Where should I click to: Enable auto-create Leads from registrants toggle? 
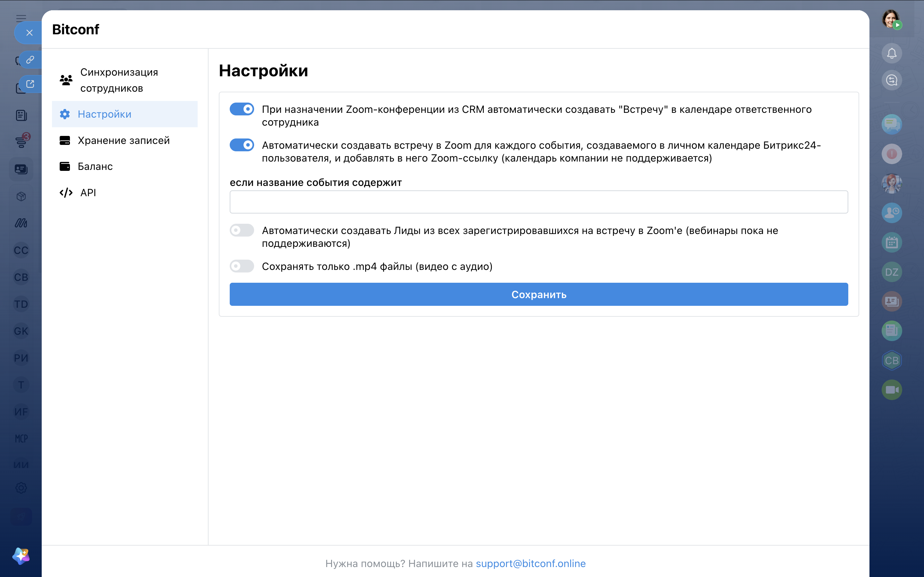242,230
